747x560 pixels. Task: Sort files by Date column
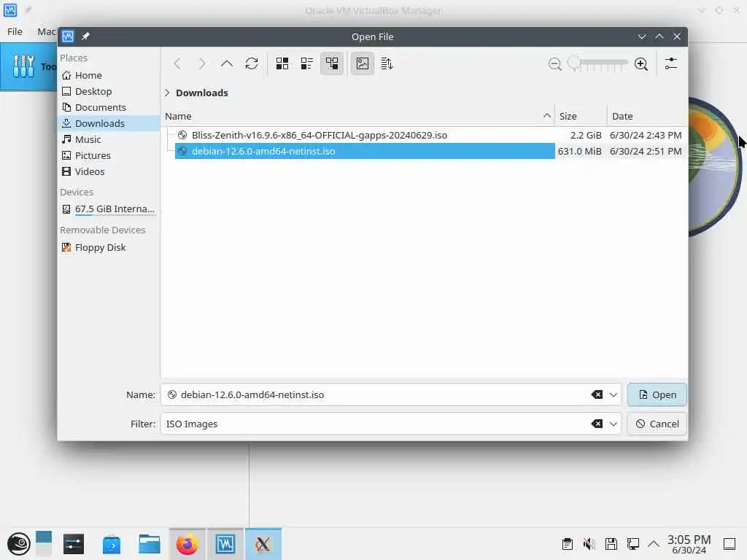click(x=647, y=116)
